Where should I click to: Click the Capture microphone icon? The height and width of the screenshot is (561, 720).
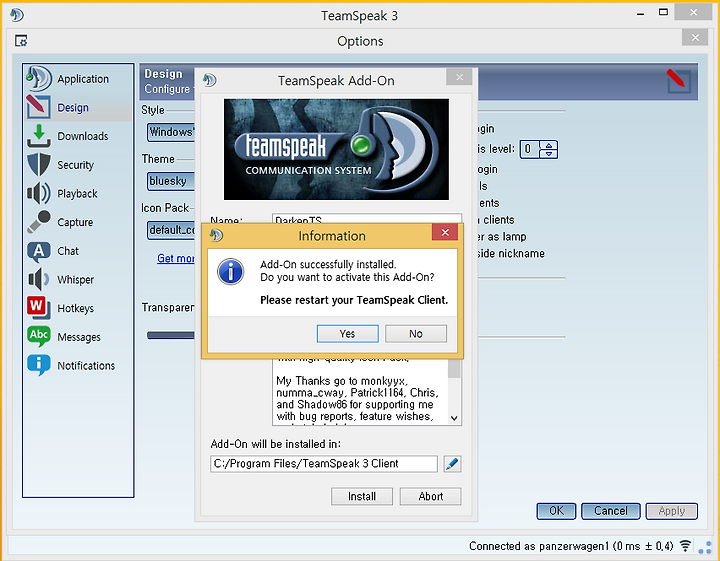[x=39, y=222]
